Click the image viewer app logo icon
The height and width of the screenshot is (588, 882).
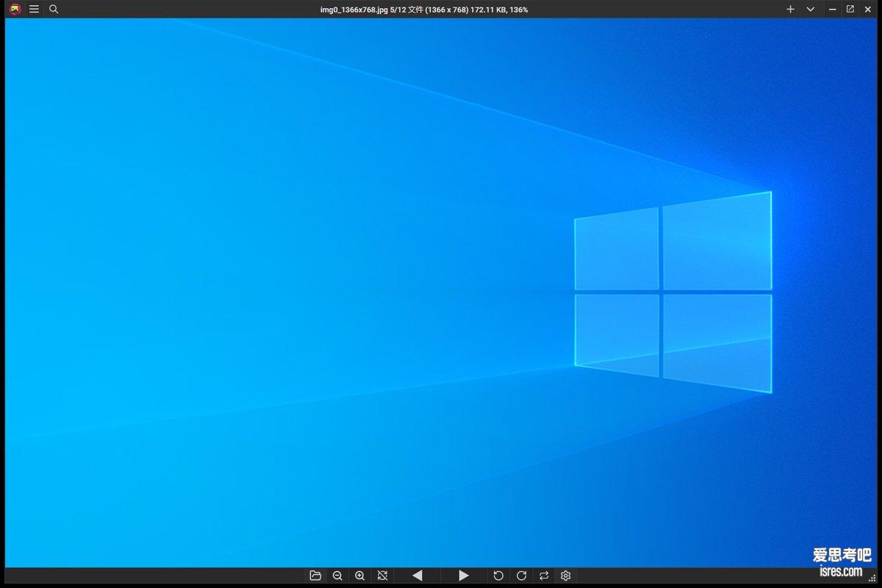[15, 10]
